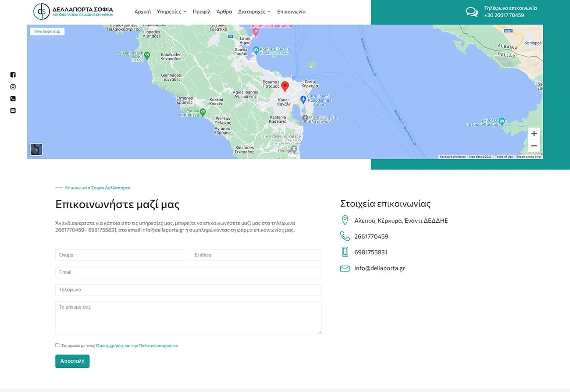Click Report a map error

coord(528,157)
